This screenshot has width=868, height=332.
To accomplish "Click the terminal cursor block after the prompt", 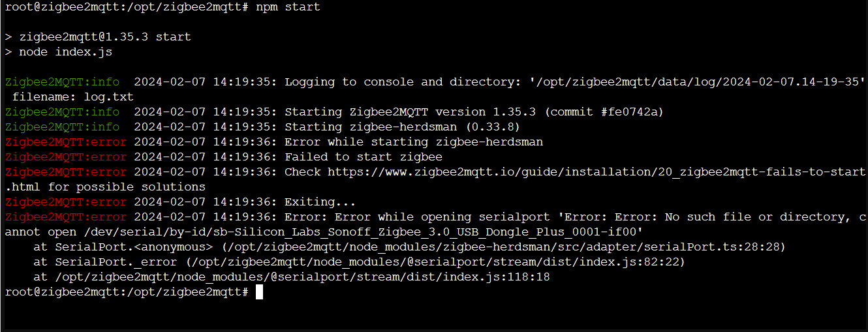I will tap(259, 292).
